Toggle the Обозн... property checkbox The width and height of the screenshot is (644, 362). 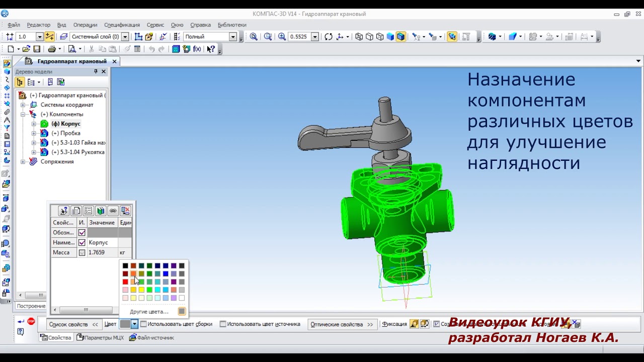82,233
